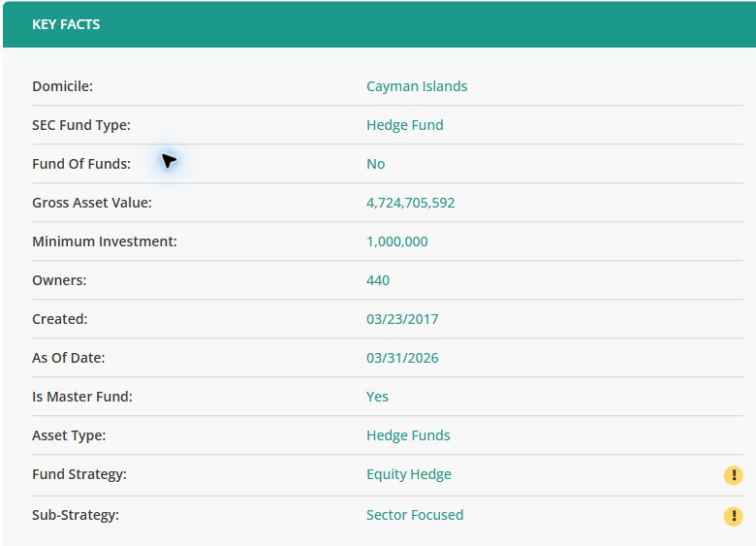Image resolution: width=756 pixels, height=546 pixels.
Task: Click the As Of Date label
Action: click(68, 358)
